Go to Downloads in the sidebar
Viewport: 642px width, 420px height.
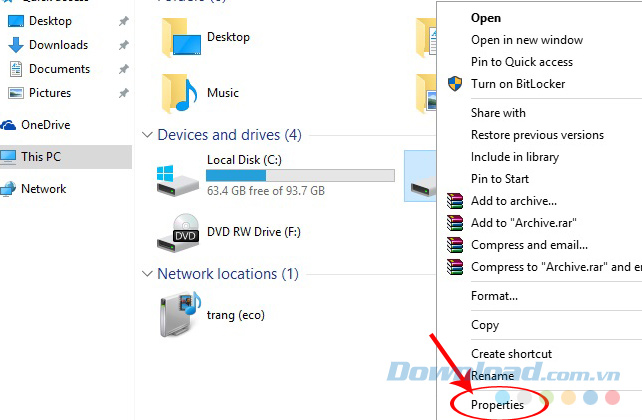point(58,45)
